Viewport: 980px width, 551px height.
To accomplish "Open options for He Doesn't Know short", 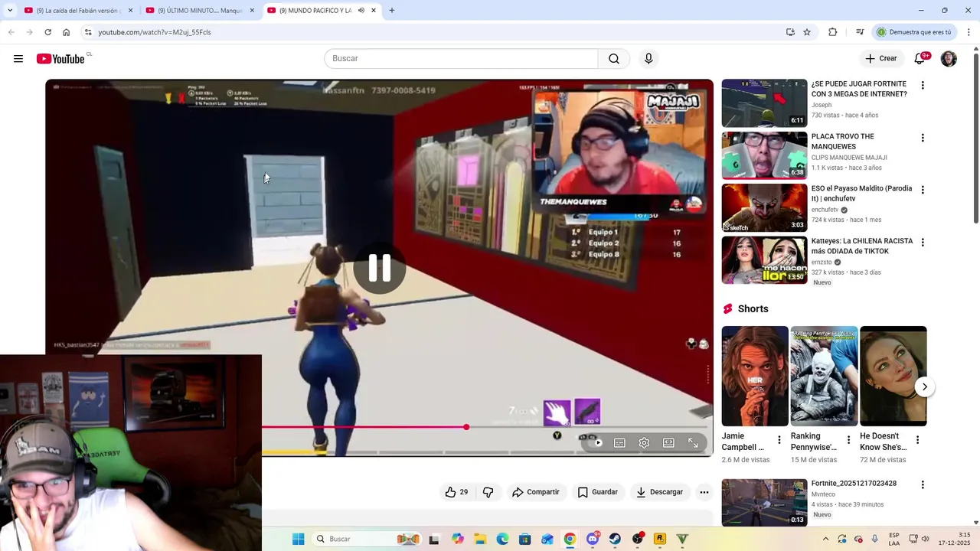I will [917, 440].
